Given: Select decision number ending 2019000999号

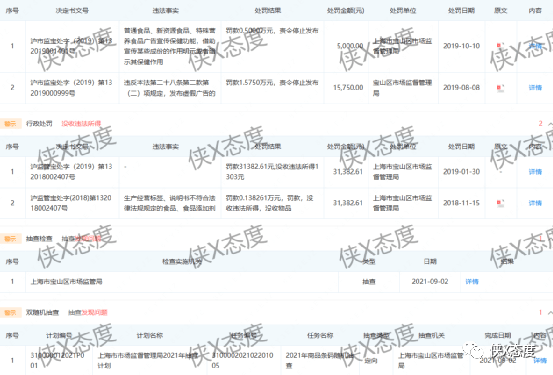Looking at the screenshot, I should tap(71, 88).
